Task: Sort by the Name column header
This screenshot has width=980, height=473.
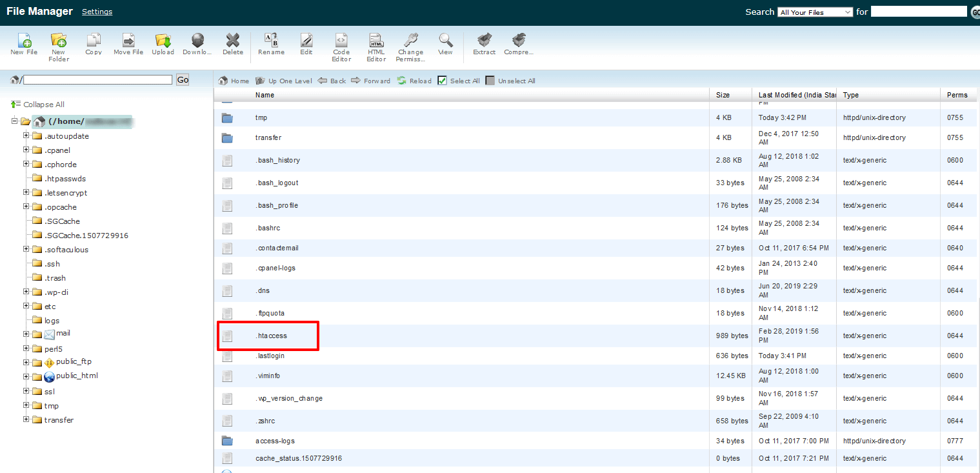Action: (265, 95)
